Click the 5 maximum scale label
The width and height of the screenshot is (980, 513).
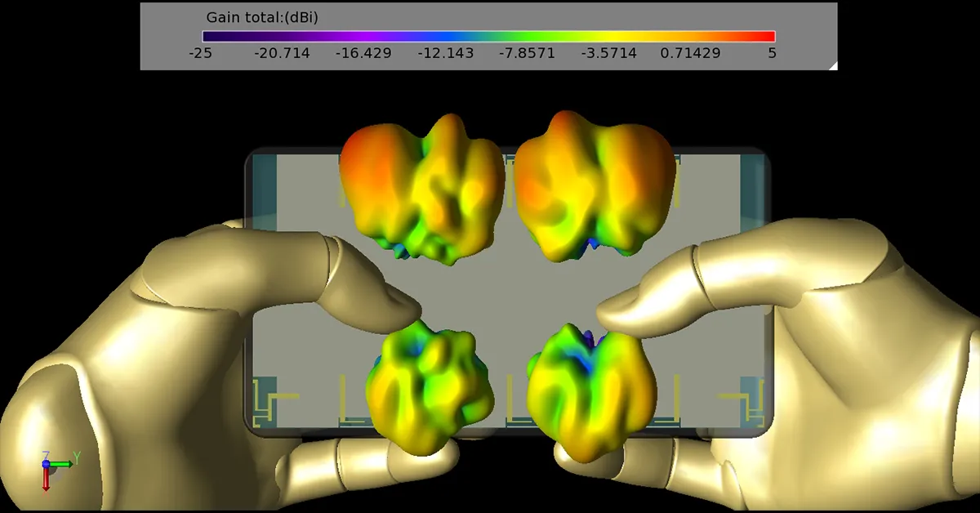click(772, 54)
